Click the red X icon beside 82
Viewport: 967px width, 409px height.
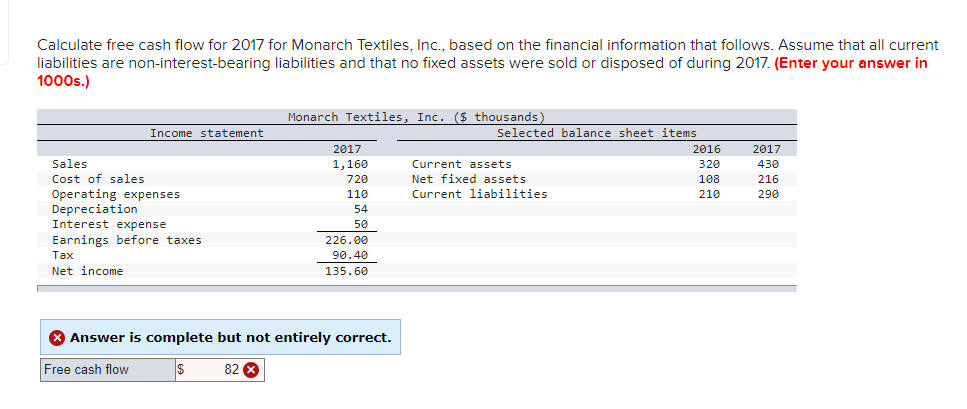click(x=250, y=370)
